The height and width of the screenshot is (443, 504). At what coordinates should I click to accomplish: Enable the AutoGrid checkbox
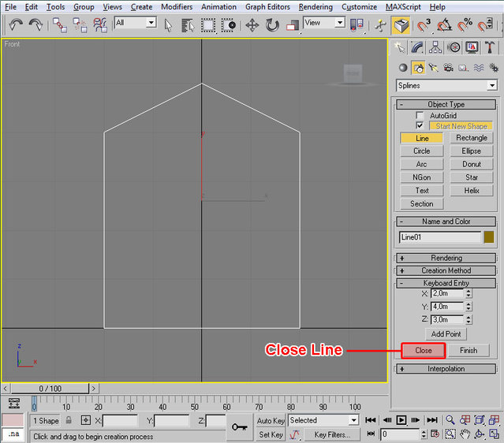420,116
